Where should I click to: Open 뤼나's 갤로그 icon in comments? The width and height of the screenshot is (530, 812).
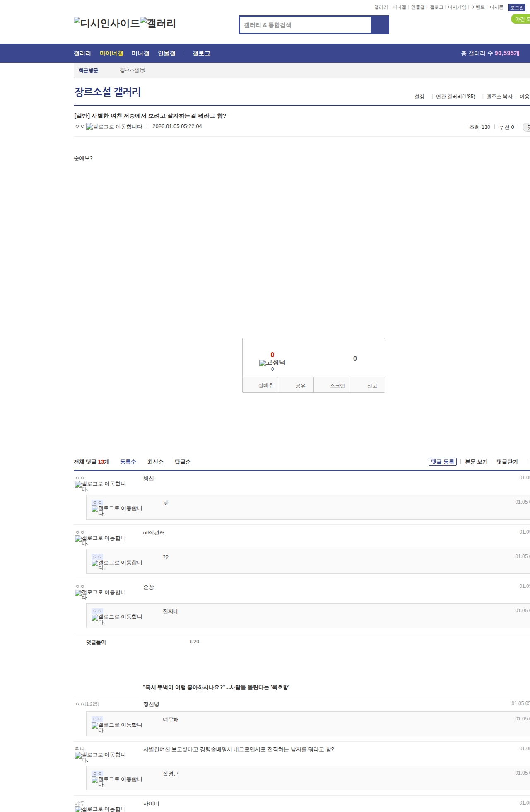click(x=100, y=757)
